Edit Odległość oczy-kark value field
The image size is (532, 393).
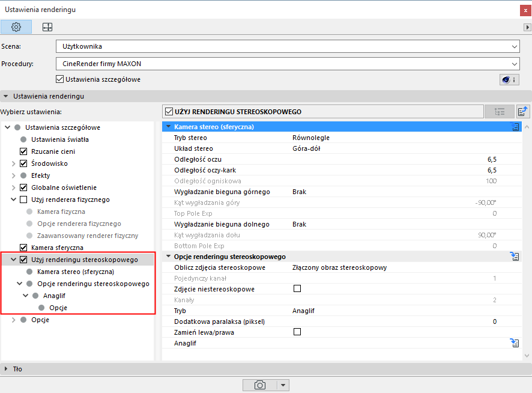(x=492, y=170)
